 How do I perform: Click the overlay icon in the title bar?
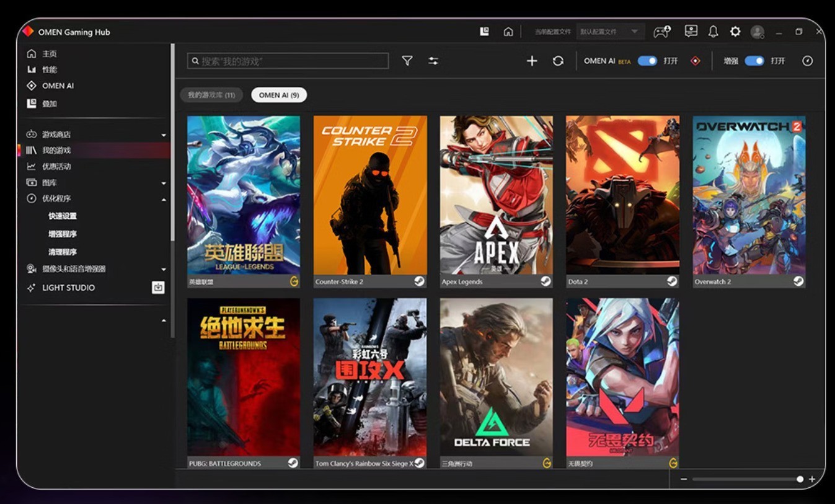click(x=485, y=32)
